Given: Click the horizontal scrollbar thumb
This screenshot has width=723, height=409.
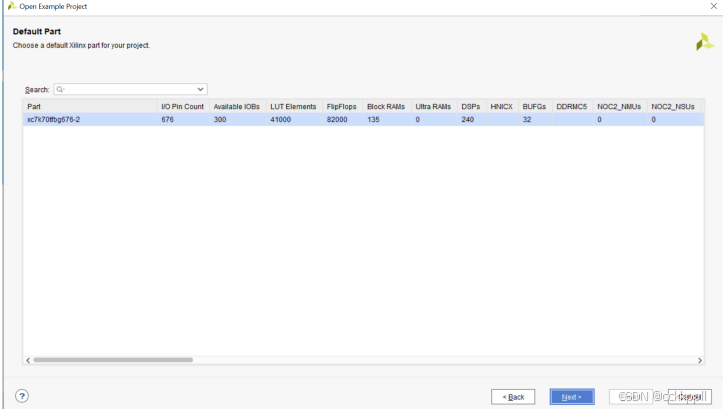Looking at the screenshot, I should pyautogui.click(x=113, y=360).
